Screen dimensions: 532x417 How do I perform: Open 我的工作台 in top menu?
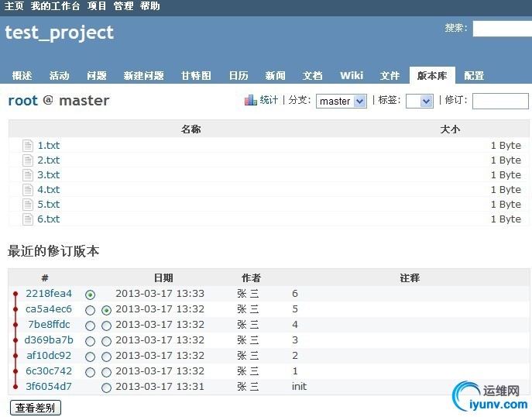(55, 5)
